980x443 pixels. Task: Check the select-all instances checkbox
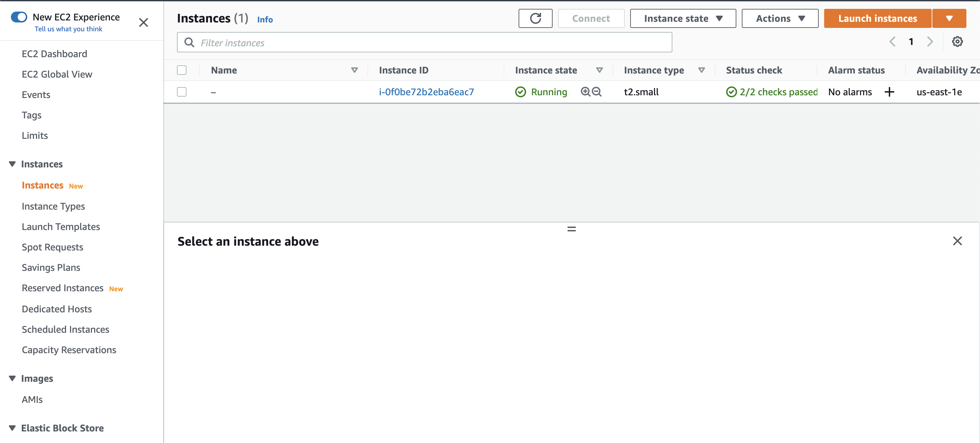[x=182, y=70]
